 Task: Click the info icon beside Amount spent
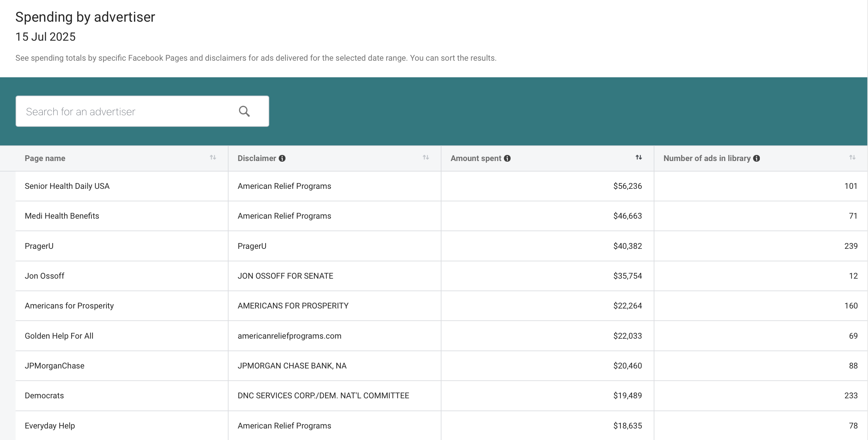507,158
